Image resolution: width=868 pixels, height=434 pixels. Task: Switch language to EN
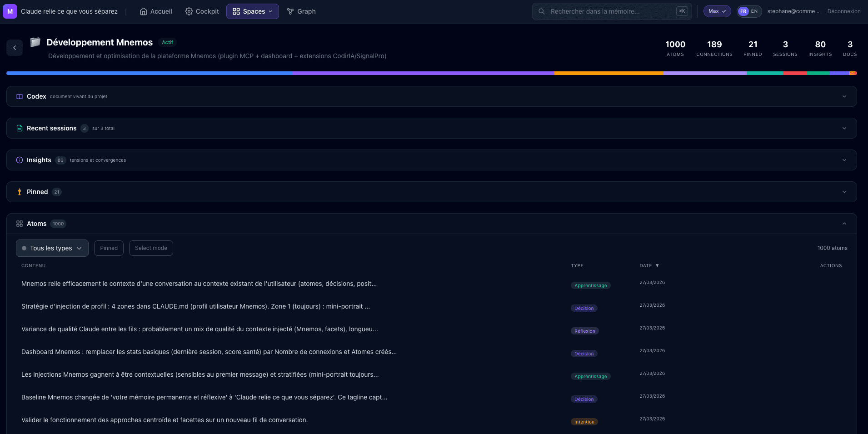click(754, 11)
